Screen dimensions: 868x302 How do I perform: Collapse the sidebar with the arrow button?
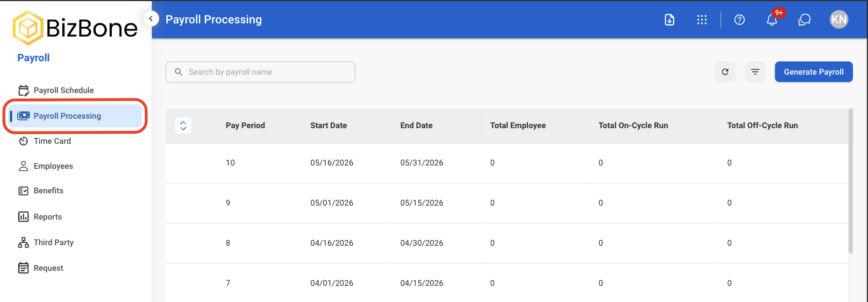point(151,19)
